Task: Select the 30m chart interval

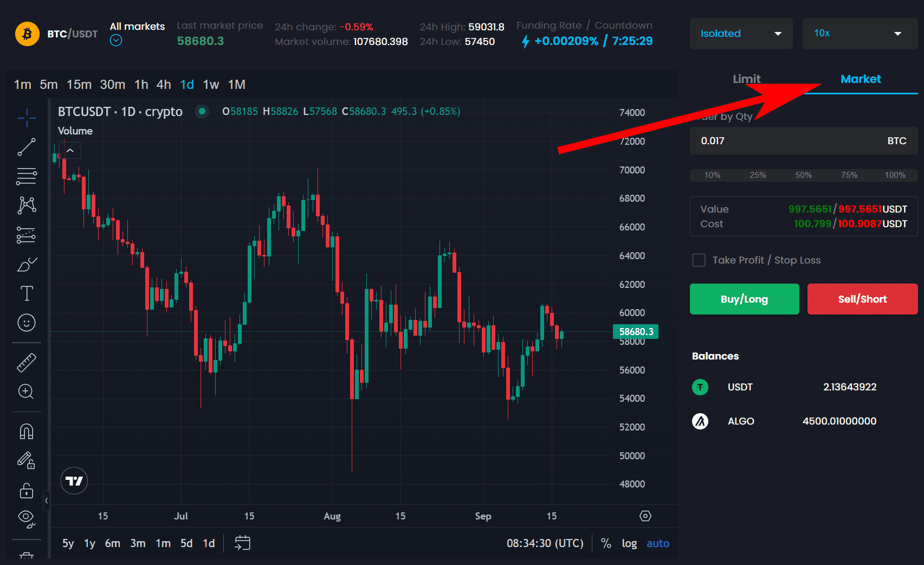Action: (x=112, y=85)
